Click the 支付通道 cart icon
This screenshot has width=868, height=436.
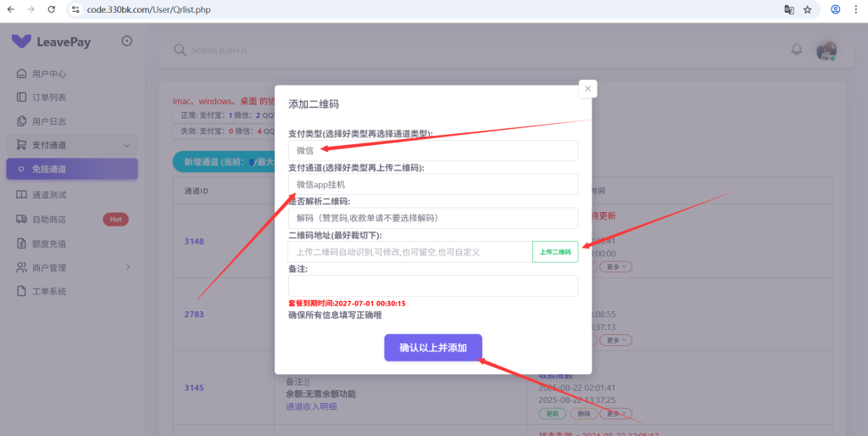point(21,144)
